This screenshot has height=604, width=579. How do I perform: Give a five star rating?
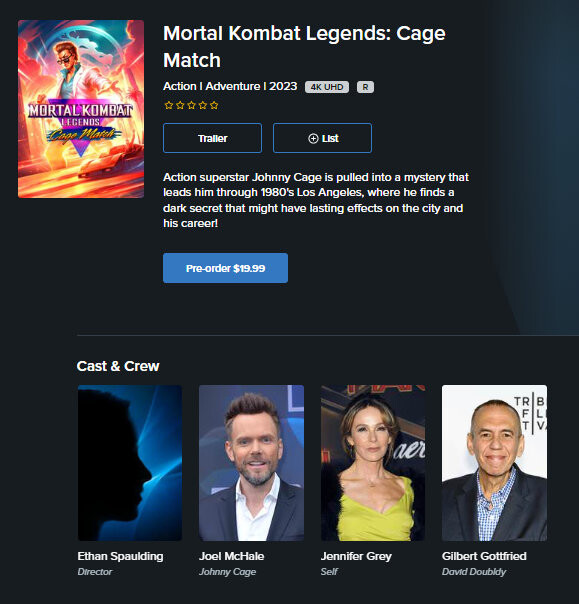(214, 105)
